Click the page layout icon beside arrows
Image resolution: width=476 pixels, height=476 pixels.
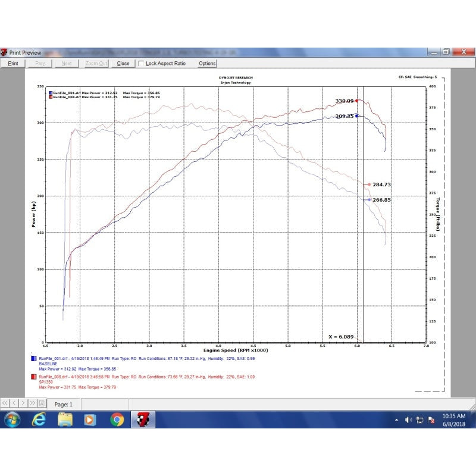tap(42, 404)
